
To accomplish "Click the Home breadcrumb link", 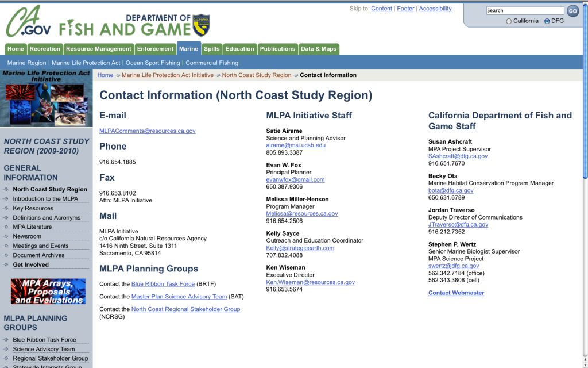I will pyautogui.click(x=105, y=75).
